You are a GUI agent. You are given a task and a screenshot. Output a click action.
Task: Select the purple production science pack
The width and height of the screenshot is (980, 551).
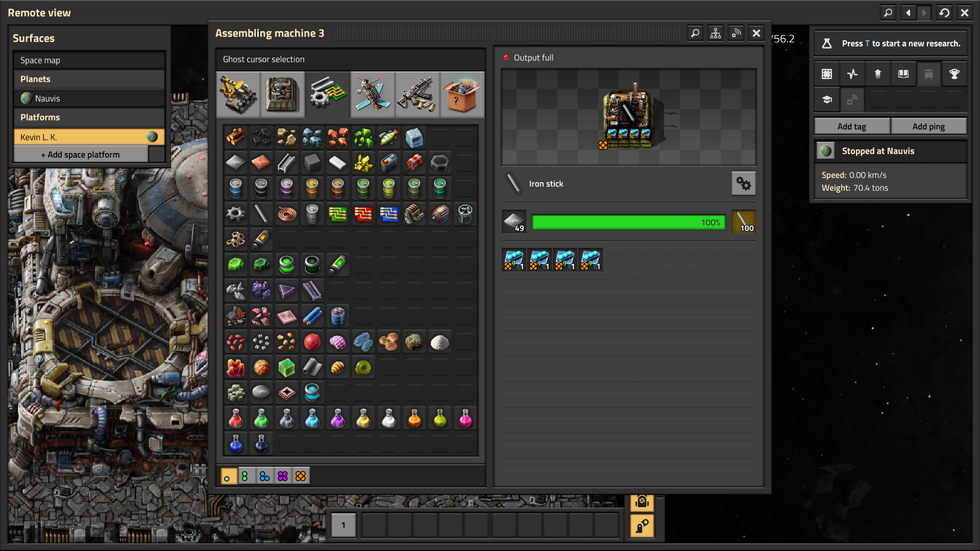pos(338,418)
